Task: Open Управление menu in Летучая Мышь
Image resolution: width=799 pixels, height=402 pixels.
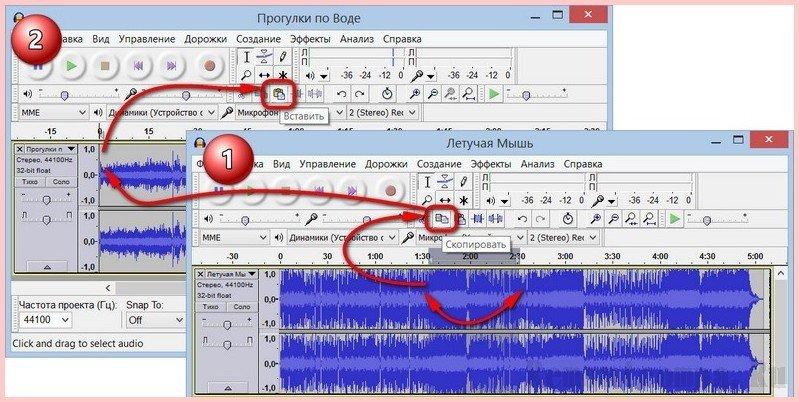Action: click(x=327, y=164)
